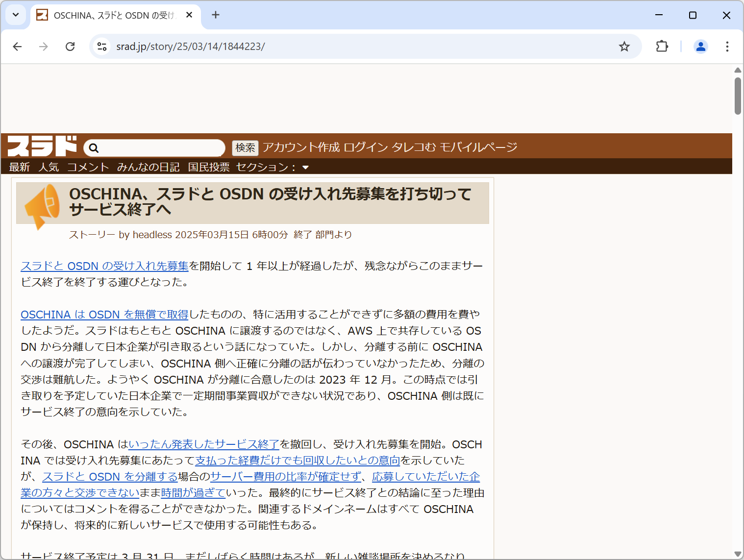This screenshot has height=560, width=744.
Task: Click the スラド site logo
Action: point(42,146)
